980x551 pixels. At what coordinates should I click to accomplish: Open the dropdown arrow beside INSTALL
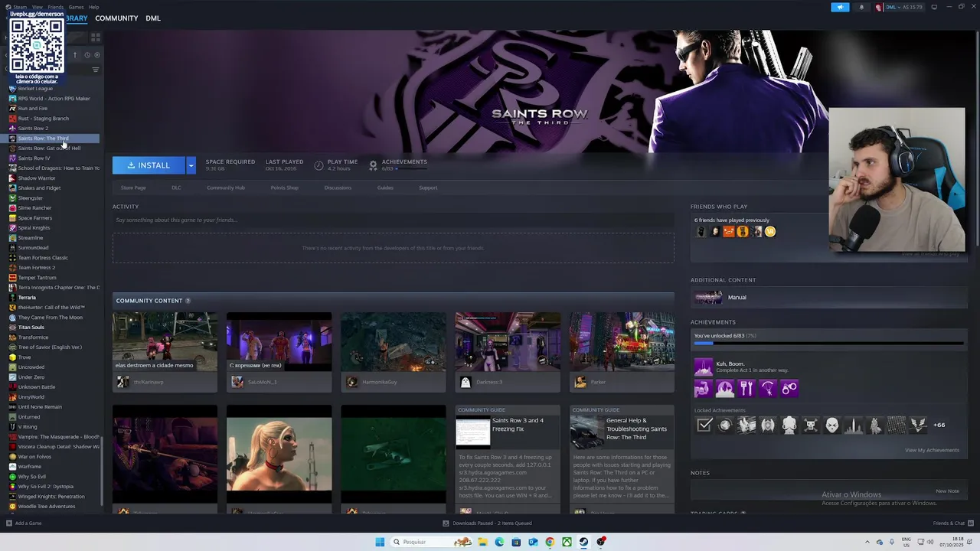(191, 165)
